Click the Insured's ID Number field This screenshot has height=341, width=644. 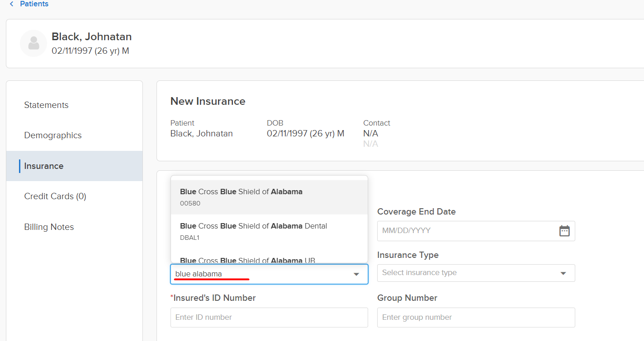tap(269, 318)
